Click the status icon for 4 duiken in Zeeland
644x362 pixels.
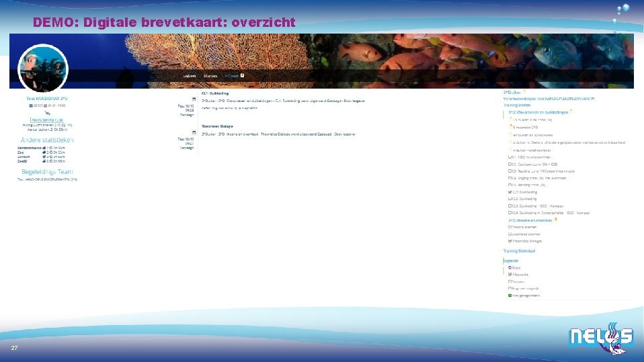click(x=511, y=142)
